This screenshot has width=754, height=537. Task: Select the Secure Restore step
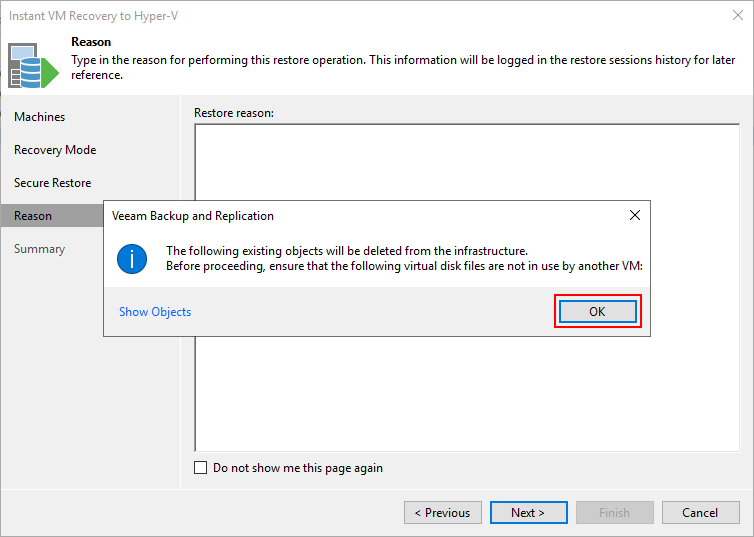click(x=52, y=183)
